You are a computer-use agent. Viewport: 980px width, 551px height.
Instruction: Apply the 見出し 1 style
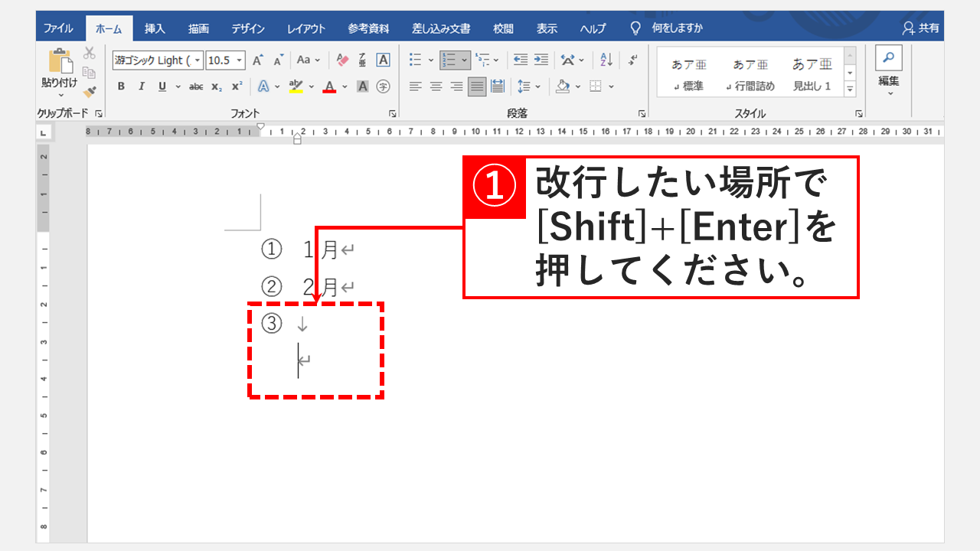click(812, 74)
